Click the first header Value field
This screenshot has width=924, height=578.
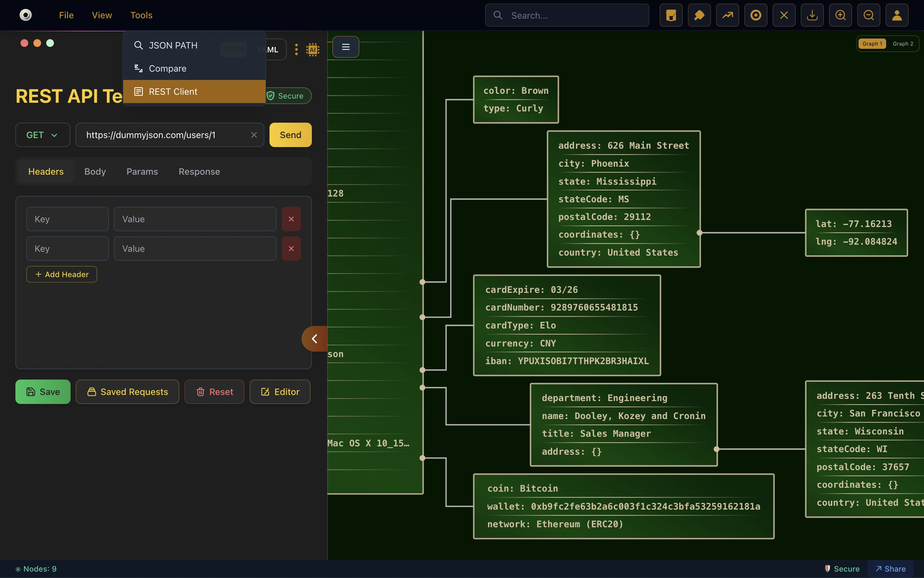pyautogui.click(x=195, y=219)
